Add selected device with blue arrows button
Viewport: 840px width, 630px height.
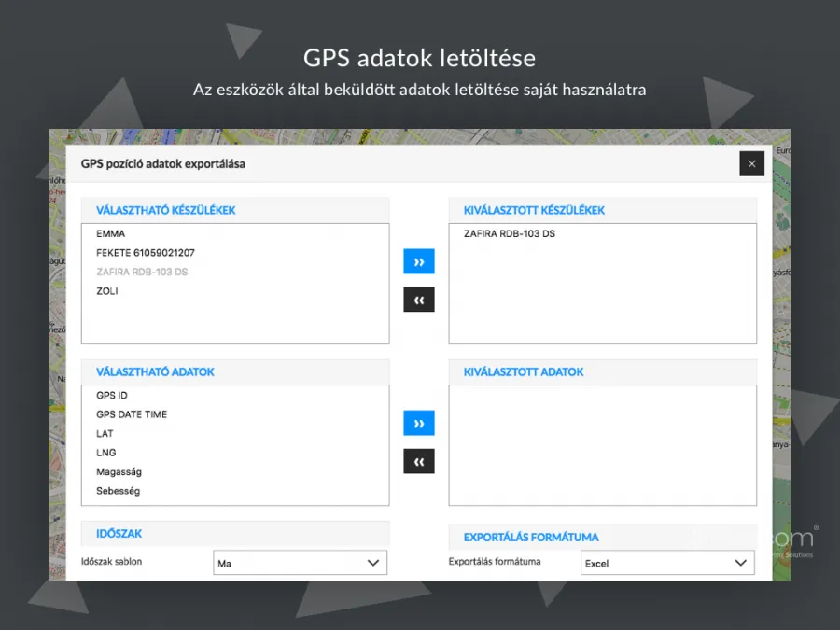(419, 261)
